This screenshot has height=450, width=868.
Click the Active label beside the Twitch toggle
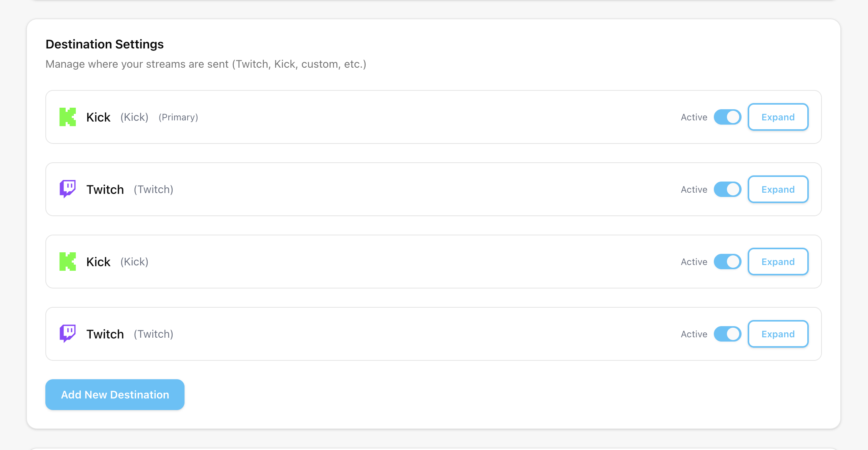693,189
